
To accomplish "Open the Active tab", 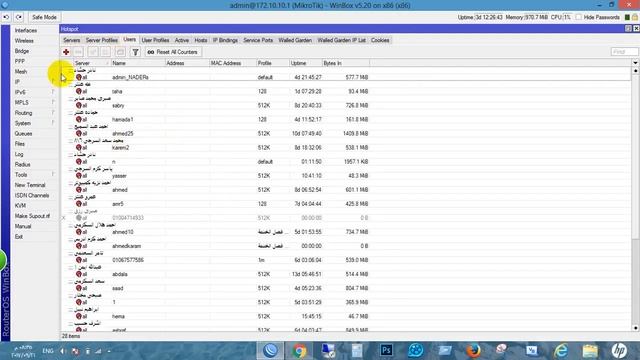I will [182, 40].
